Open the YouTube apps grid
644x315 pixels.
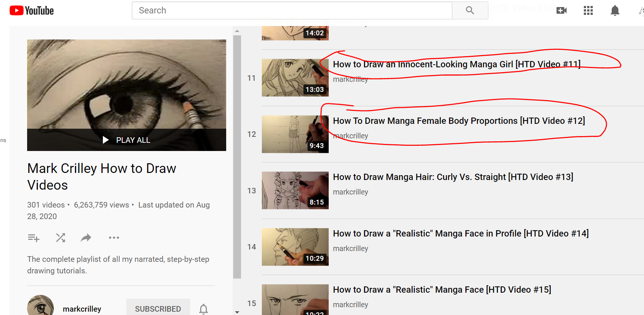(588, 10)
